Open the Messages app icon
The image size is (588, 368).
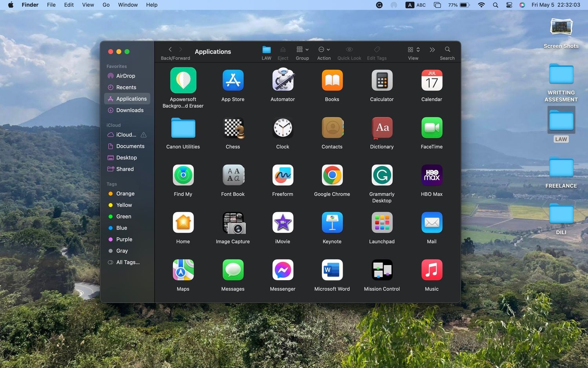pyautogui.click(x=233, y=270)
